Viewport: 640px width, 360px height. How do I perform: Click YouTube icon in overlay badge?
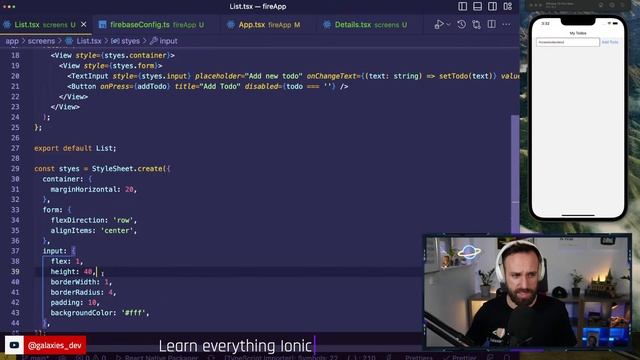[x=14, y=345]
